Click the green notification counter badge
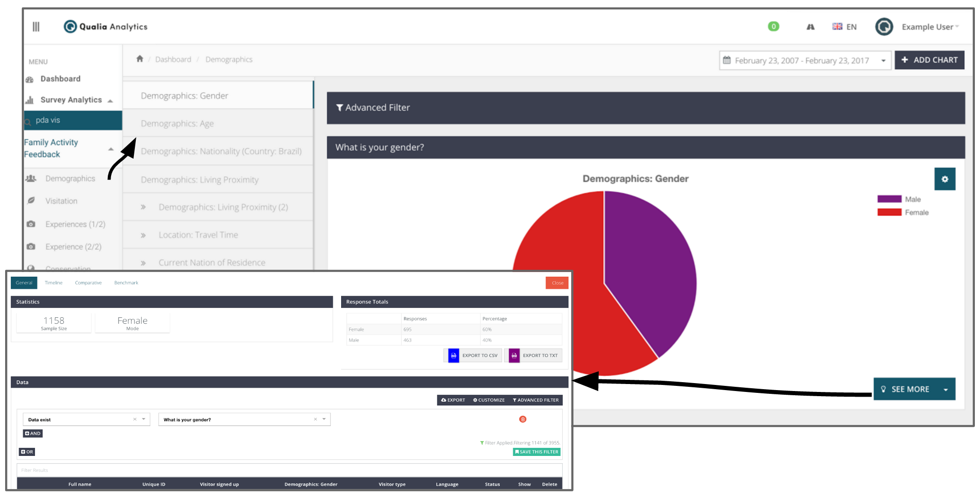 773,27
